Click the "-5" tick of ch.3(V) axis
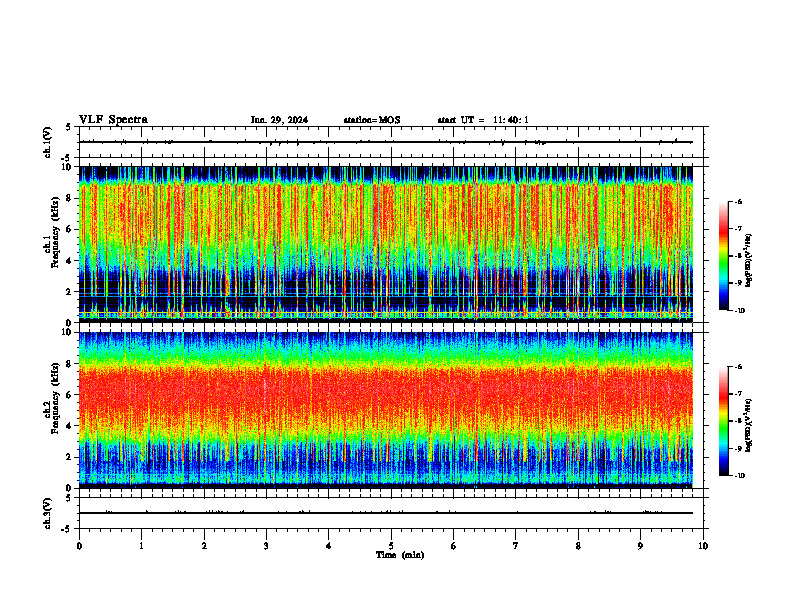 [67, 529]
